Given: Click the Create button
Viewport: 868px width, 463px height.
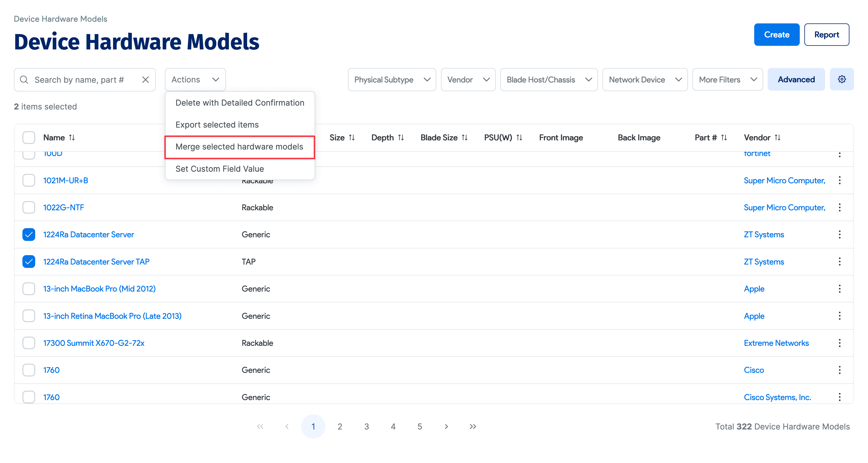Looking at the screenshot, I should pos(777,34).
